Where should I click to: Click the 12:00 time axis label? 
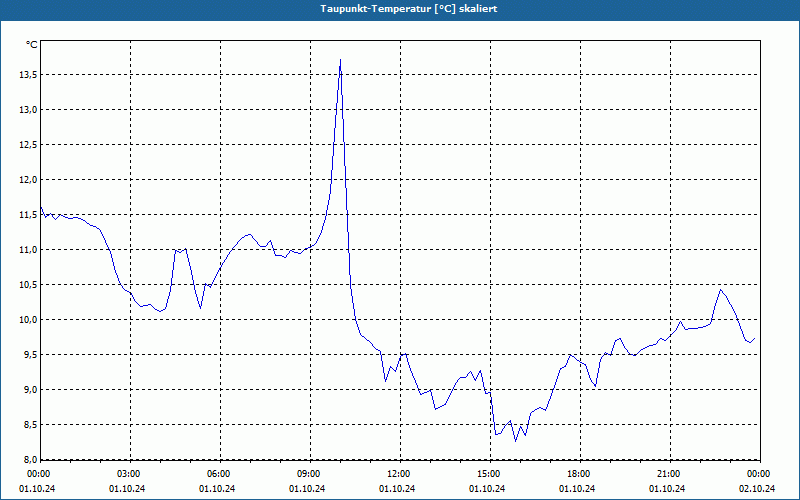click(x=400, y=474)
